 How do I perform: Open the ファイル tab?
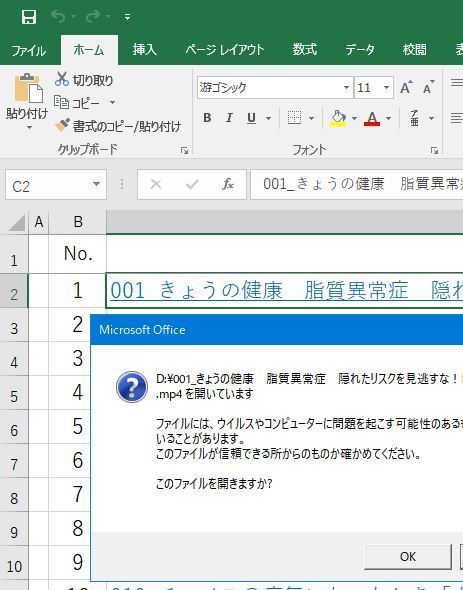pyautogui.click(x=29, y=50)
